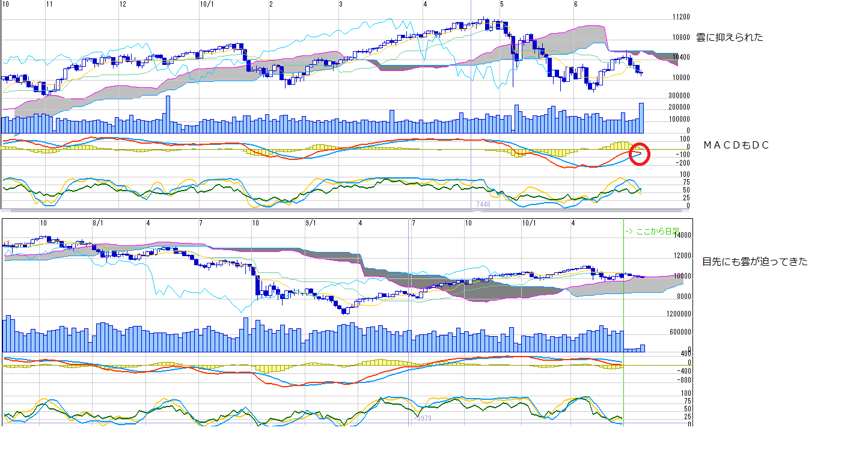The height and width of the screenshot is (463, 868).
Task: Click the "10/1" date label on the upper chart
Action: 206,4
